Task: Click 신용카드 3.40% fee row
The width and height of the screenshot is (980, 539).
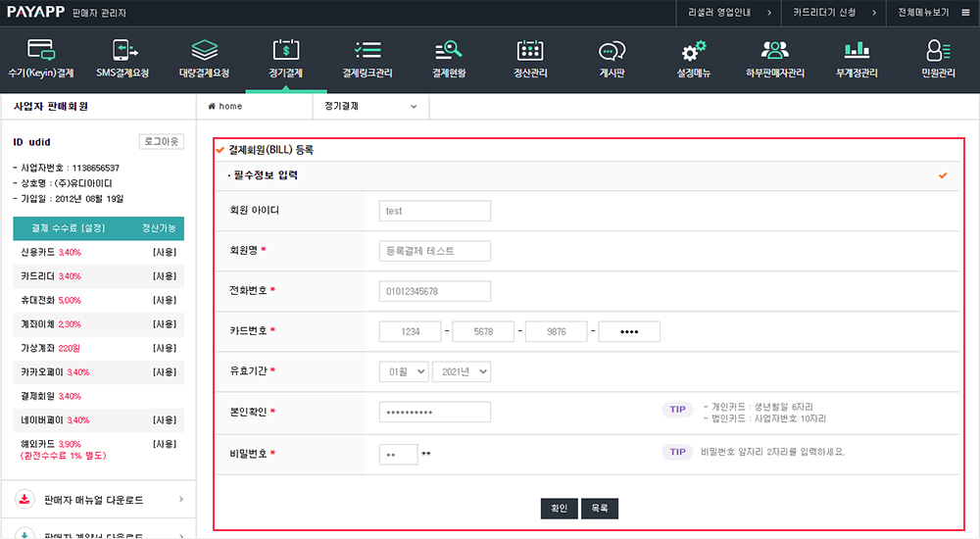Action: click(99, 253)
